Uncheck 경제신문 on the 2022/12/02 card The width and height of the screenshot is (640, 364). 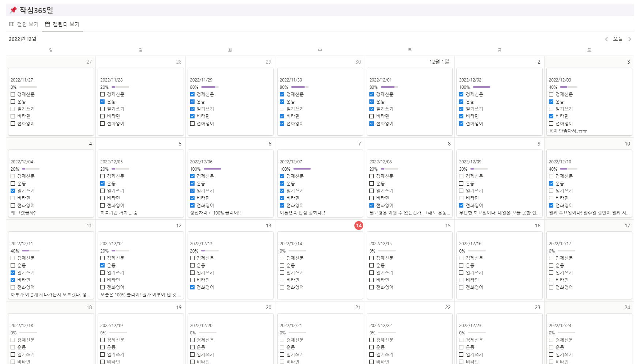click(x=461, y=94)
